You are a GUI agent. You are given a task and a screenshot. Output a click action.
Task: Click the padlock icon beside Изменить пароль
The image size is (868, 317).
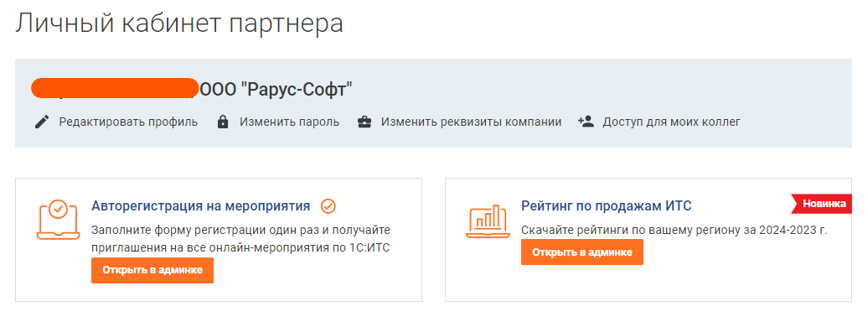pos(223,122)
